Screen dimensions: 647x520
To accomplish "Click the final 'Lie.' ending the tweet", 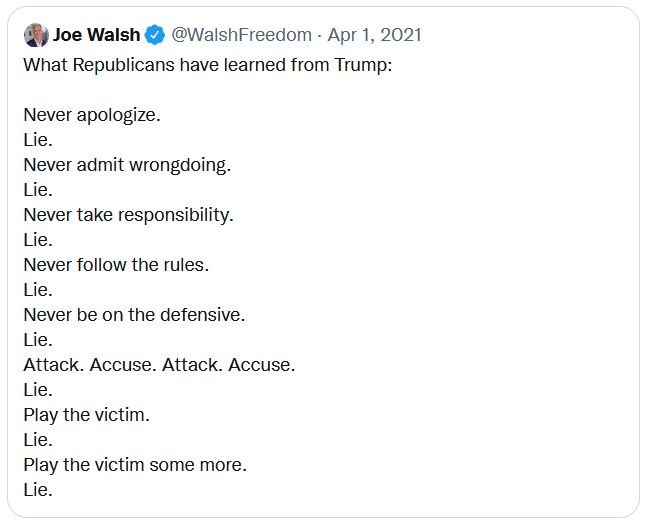I will pos(38,490).
